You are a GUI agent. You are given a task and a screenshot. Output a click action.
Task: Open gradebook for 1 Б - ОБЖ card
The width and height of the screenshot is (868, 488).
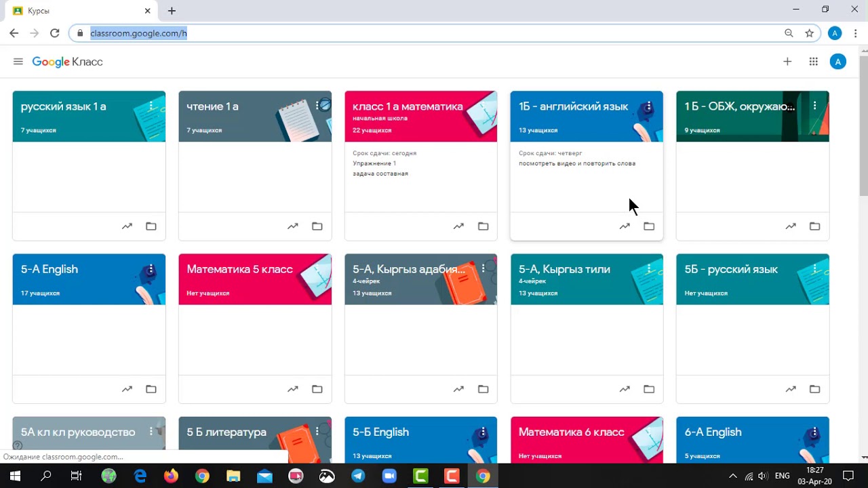click(x=791, y=226)
